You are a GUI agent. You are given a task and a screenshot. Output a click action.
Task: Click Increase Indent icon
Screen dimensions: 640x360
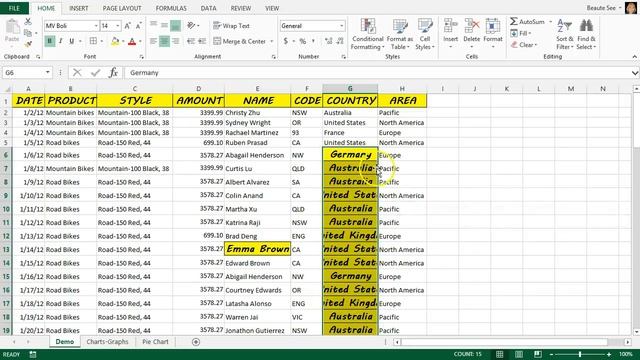tap(202, 41)
